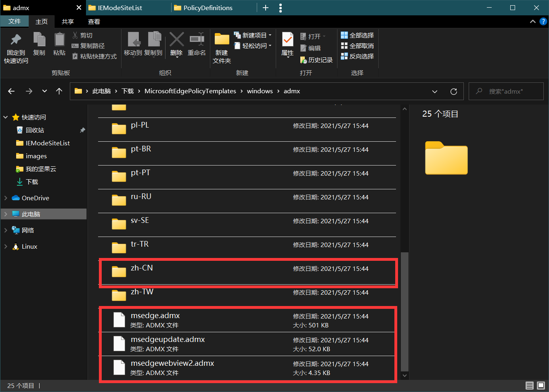Switch to the IEModeSiteList tab
The image size is (549, 392).
click(x=128, y=8)
